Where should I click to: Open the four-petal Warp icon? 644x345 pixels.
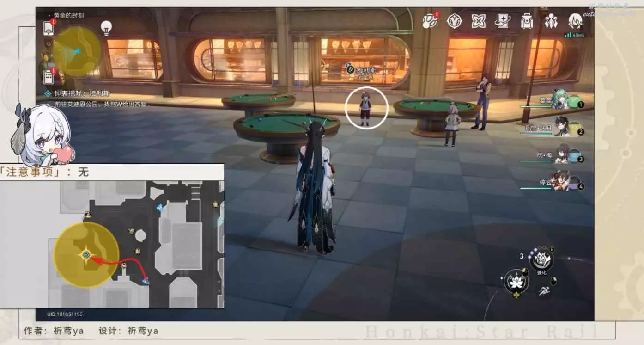(478, 21)
